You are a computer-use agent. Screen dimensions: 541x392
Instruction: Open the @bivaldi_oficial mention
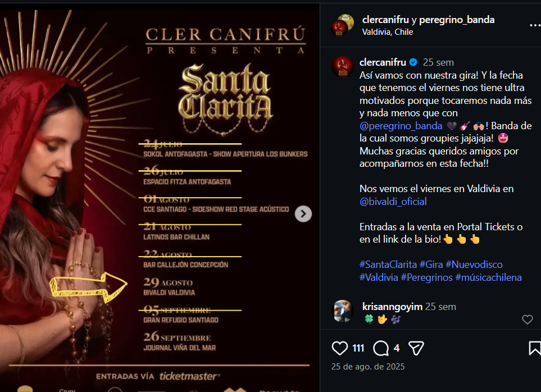(393, 202)
